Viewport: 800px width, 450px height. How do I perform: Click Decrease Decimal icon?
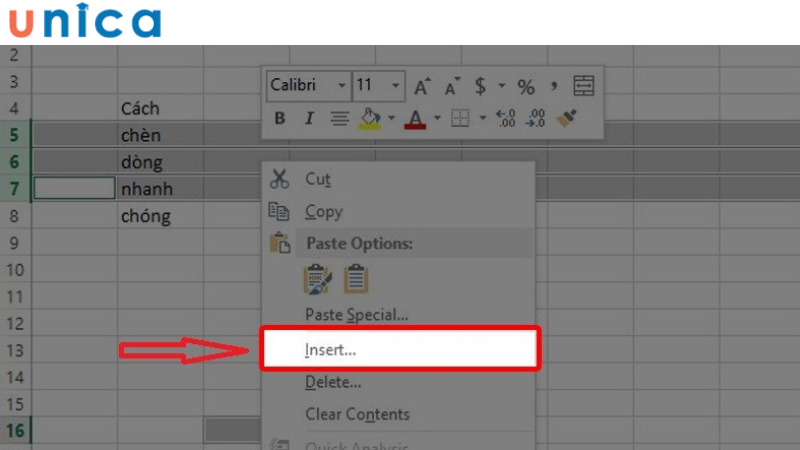point(535,118)
